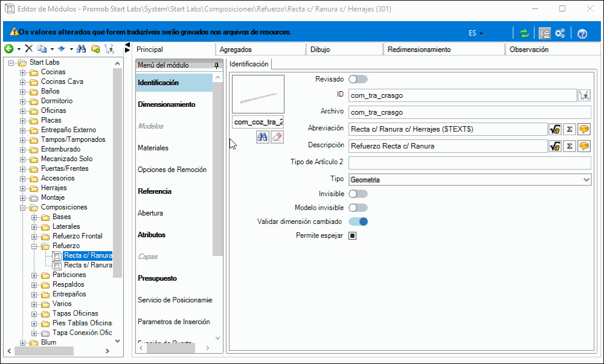
Task: Switch to the Observación tab
Action: [x=553, y=49]
